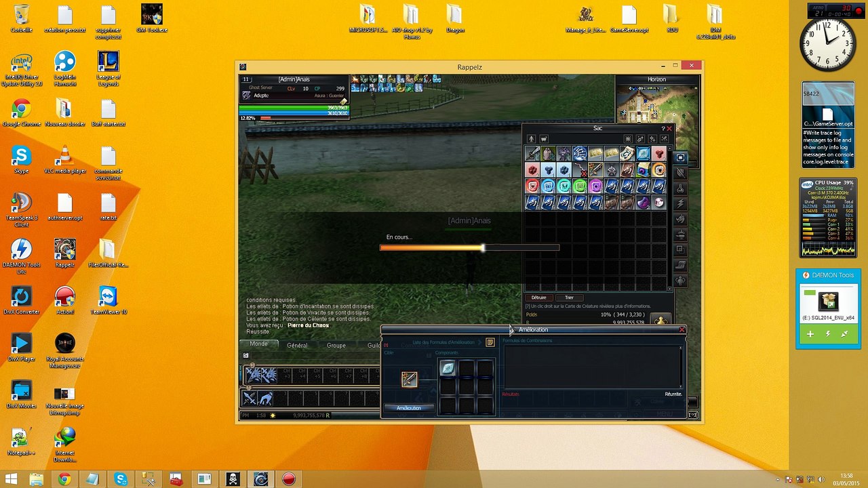868x488 pixels.
Task: Open the VLC media player desktop shortcut
Action: tap(64, 160)
